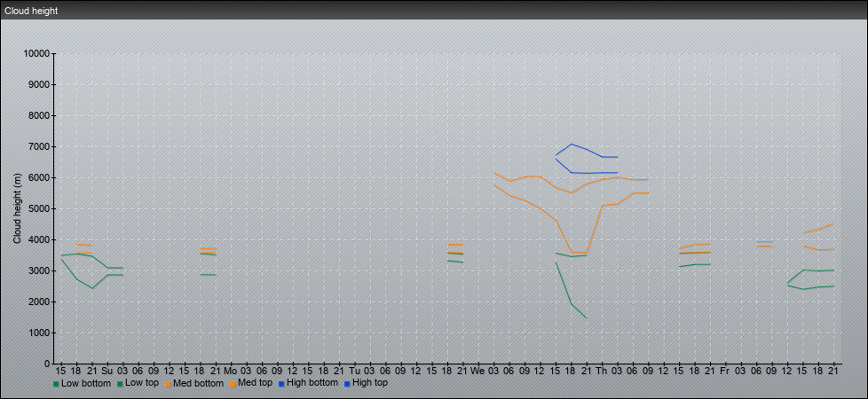Select the We day label on x-axis

pos(477,371)
